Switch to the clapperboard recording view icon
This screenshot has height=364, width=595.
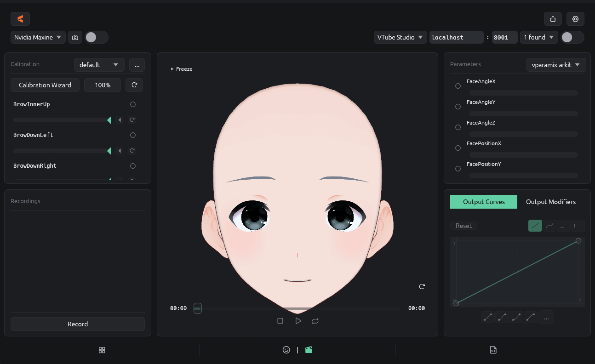[309, 350]
